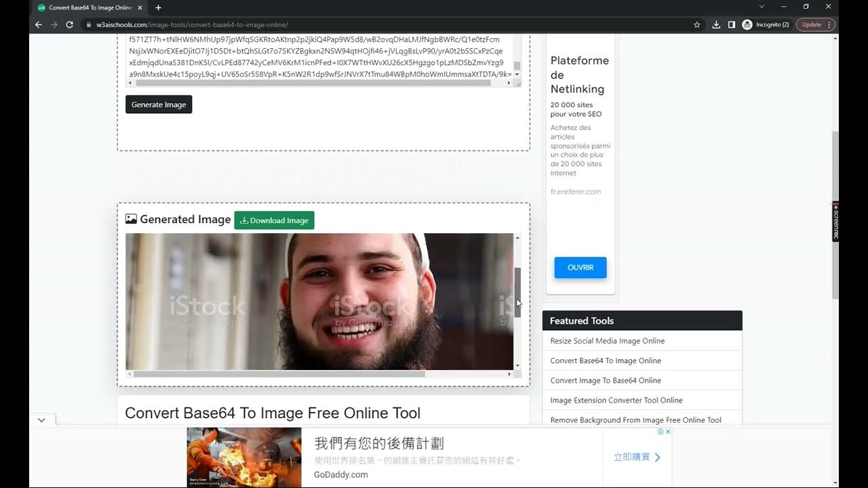Click the 20 000 sites pour votre SEO text
This screenshot has width=868, height=488.
(576, 110)
